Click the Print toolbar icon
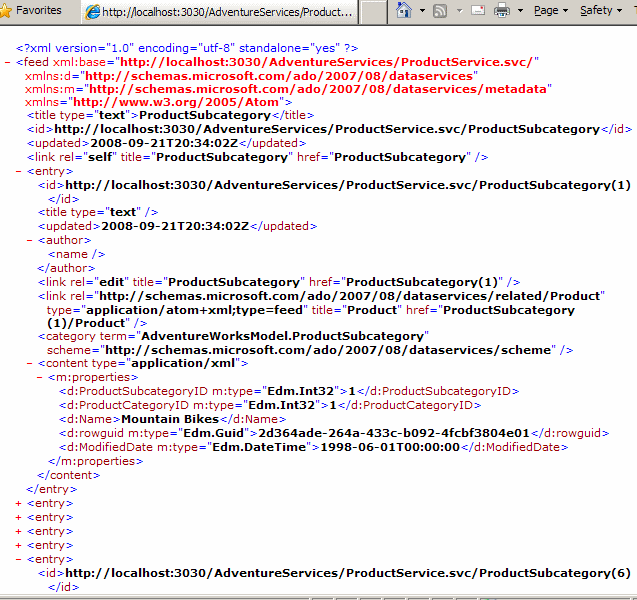 502,11
